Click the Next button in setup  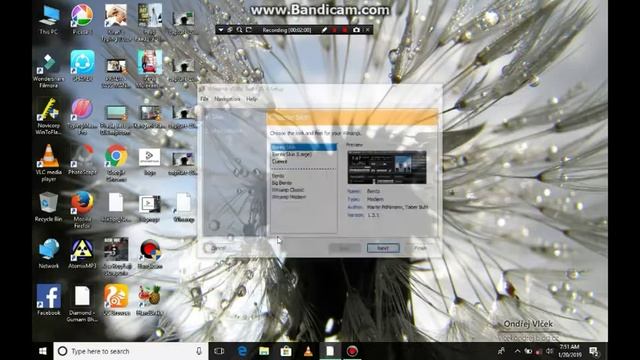(383, 248)
